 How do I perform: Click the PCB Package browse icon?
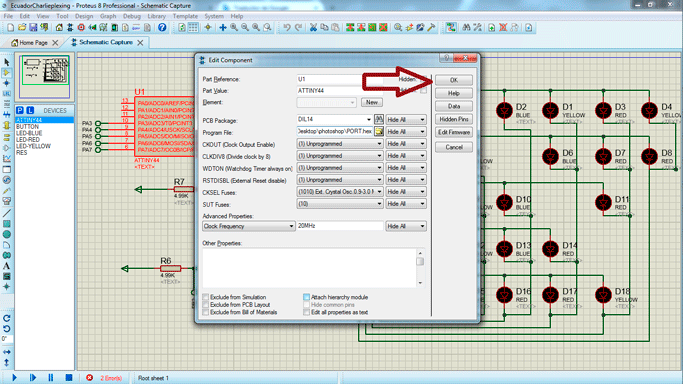[x=379, y=119]
